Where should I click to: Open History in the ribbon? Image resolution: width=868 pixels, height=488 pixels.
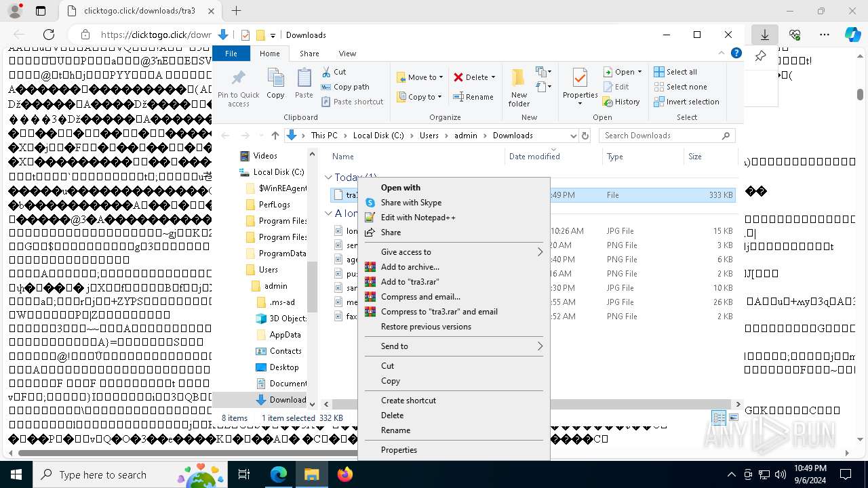tap(620, 102)
